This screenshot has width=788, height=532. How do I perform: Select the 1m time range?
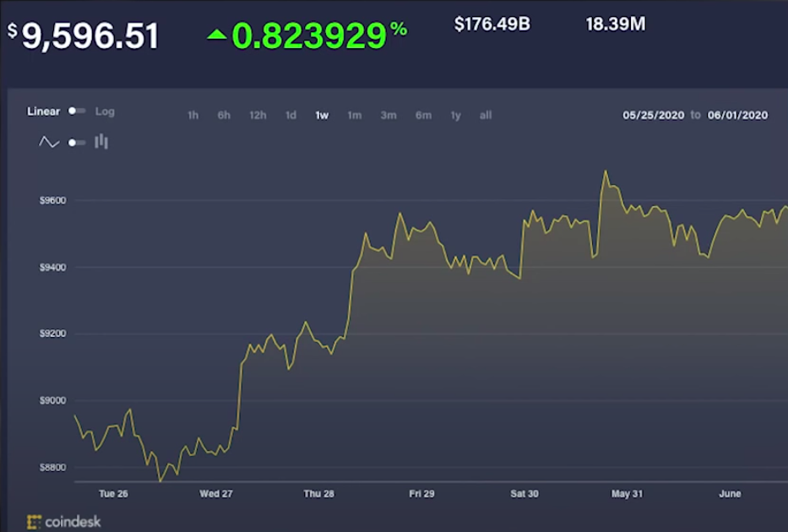[x=355, y=116]
